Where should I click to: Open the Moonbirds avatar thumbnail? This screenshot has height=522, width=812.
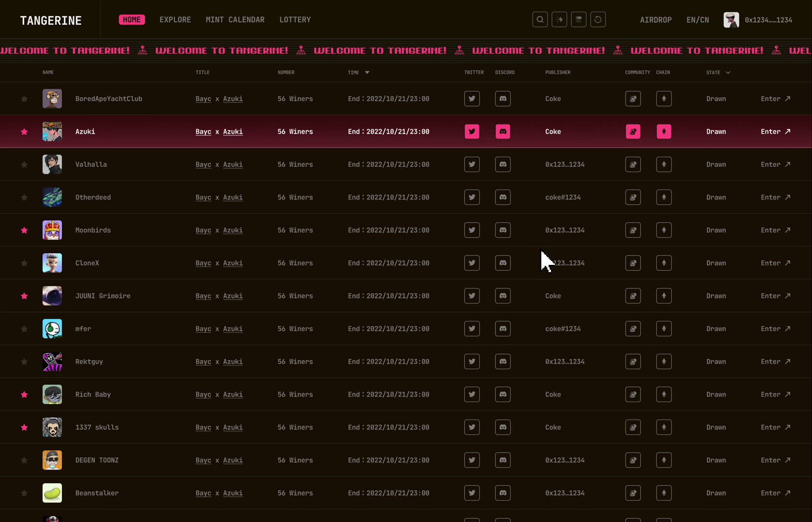(x=52, y=230)
